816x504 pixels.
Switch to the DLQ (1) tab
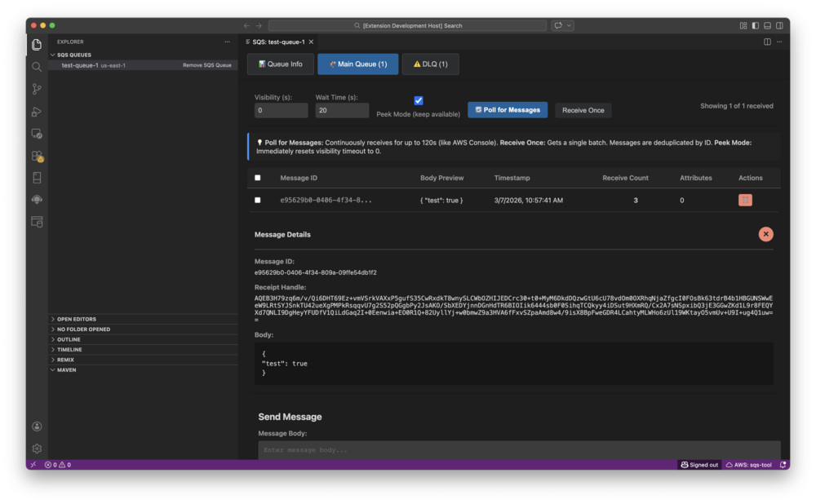pyautogui.click(x=430, y=64)
